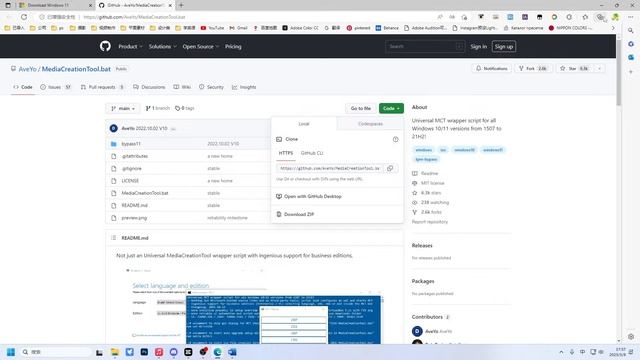Viewport: 640px width, 360px height.
Task: Expand the Open Source menu
Action: (200, 47)
